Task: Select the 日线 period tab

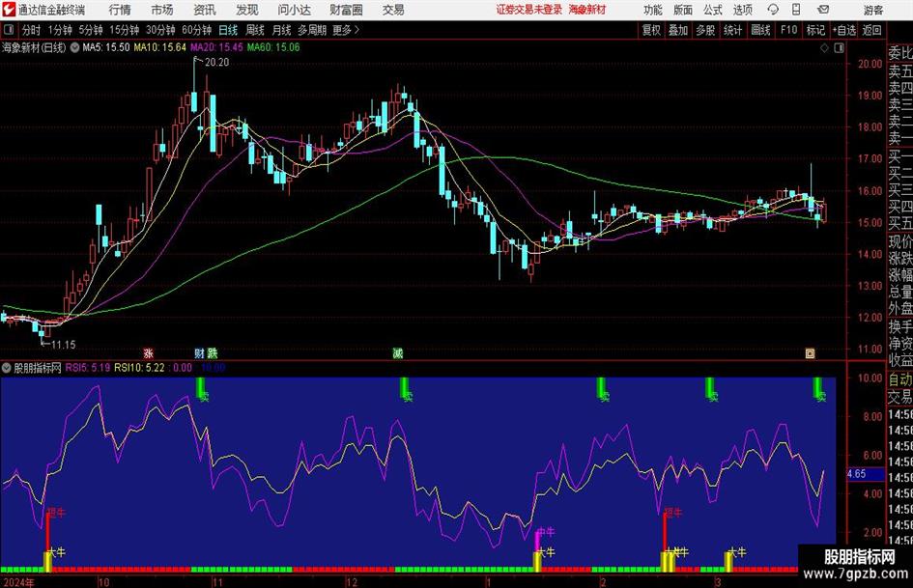Action: click(228, 30)
